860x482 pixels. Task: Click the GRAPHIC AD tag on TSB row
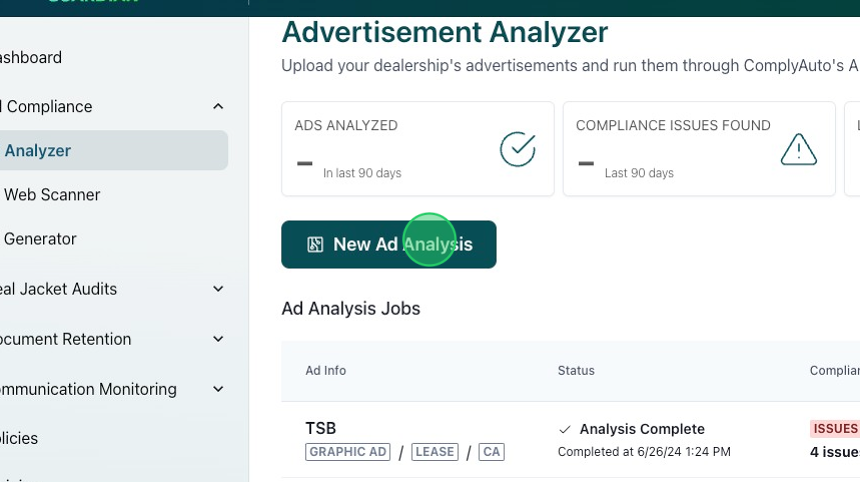tap(348, 452)
